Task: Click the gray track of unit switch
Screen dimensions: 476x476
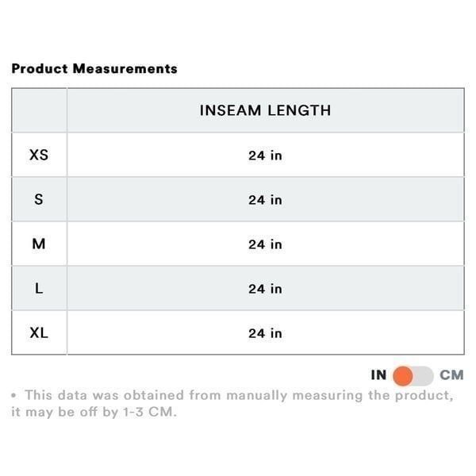Action: click(423, 376)
